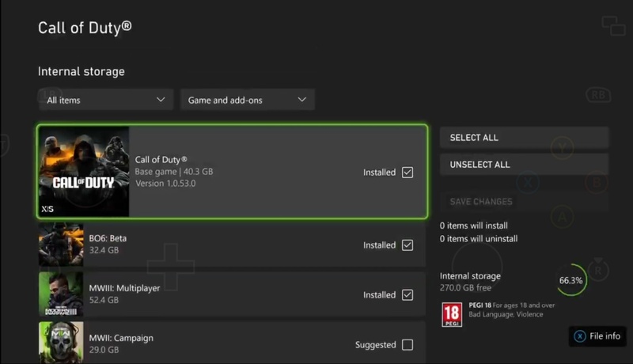This screenshot has height=364, width=633.
Task: Tap the faint X face button overlay
Action: coord(528,183)
